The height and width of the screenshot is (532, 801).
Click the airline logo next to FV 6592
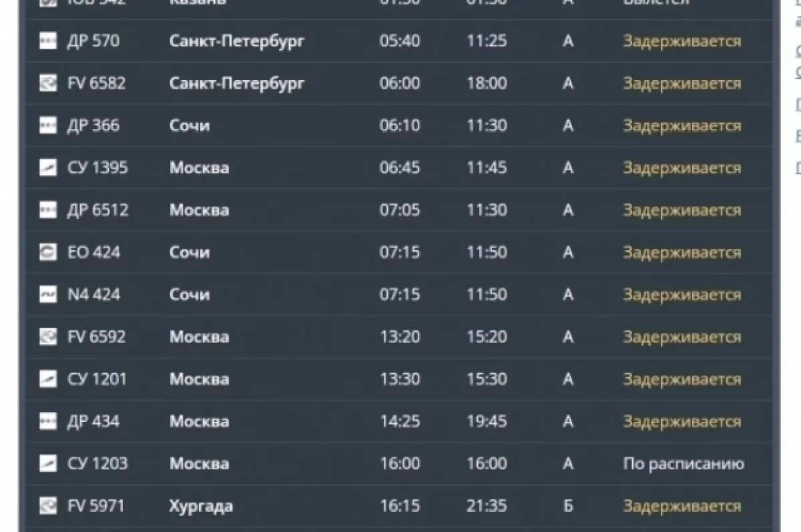47,337
